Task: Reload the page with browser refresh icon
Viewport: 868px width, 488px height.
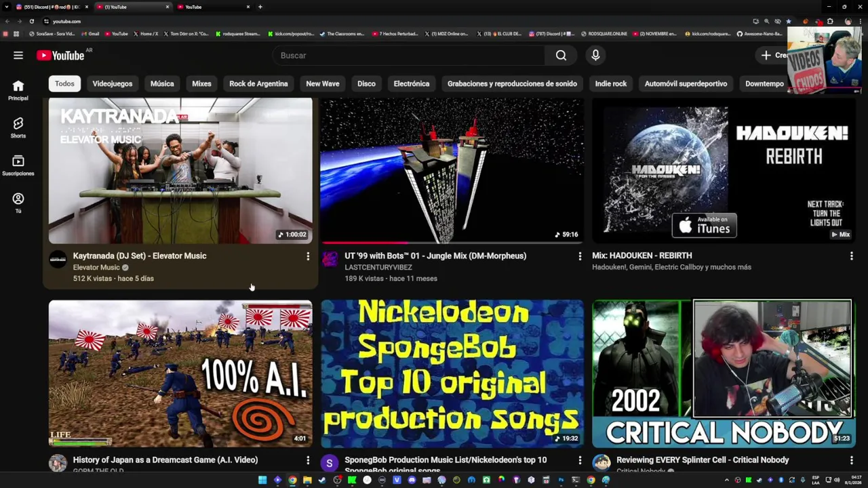Action: (x=31, y=21)
